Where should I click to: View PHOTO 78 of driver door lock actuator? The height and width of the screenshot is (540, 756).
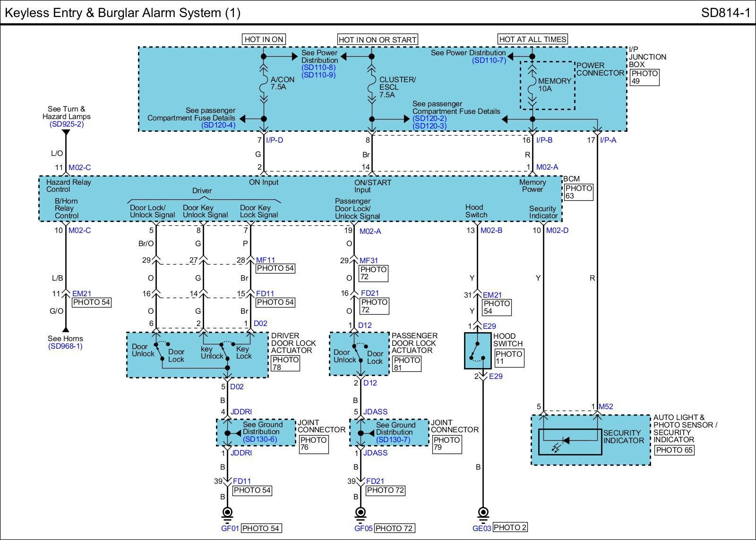point(285,363)
